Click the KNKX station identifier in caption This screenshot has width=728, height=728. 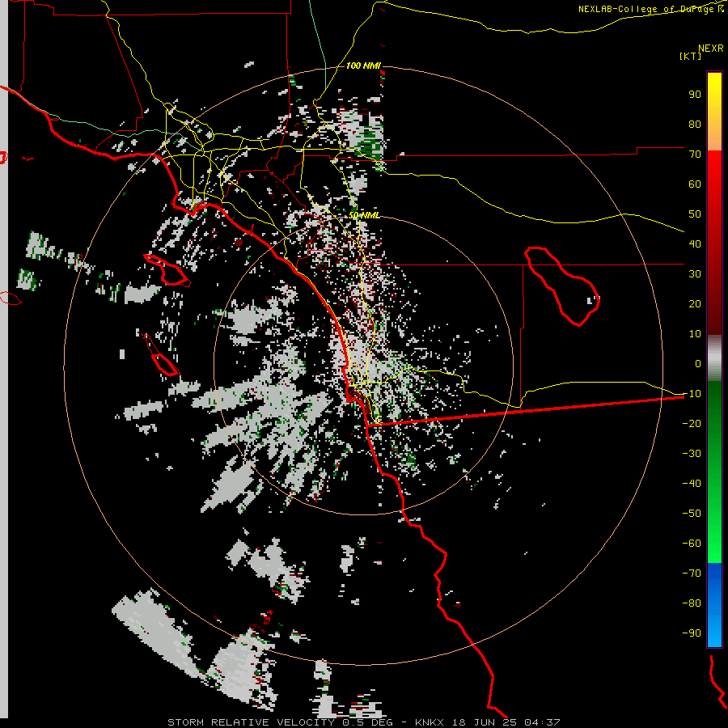coord(430,722)
